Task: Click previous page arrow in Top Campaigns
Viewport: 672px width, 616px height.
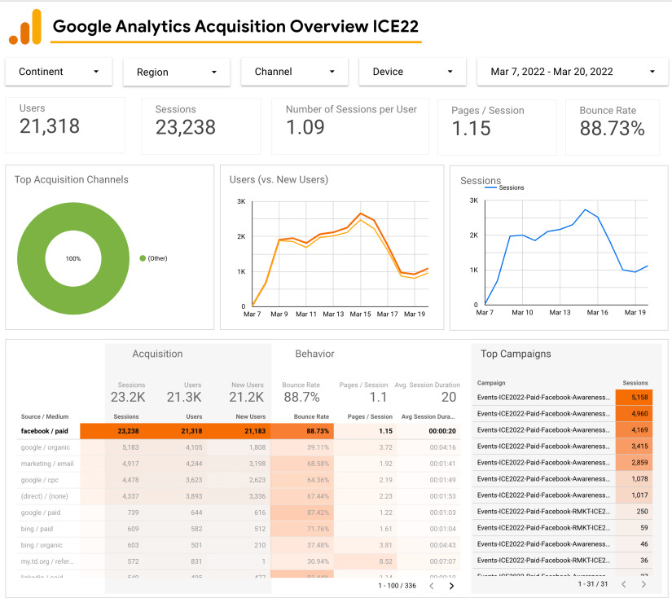Action: click(623, 584)
